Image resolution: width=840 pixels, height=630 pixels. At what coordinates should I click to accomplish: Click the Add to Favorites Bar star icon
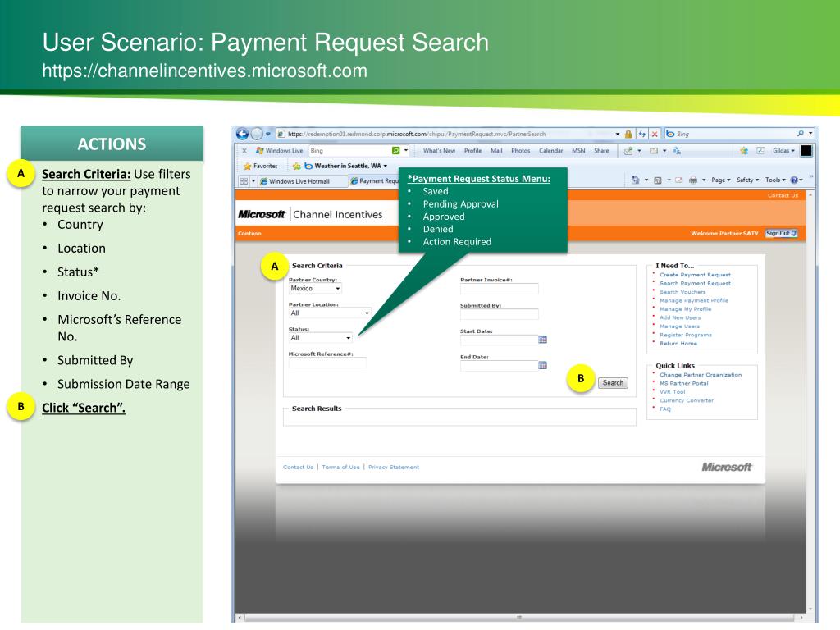point(296,166)
